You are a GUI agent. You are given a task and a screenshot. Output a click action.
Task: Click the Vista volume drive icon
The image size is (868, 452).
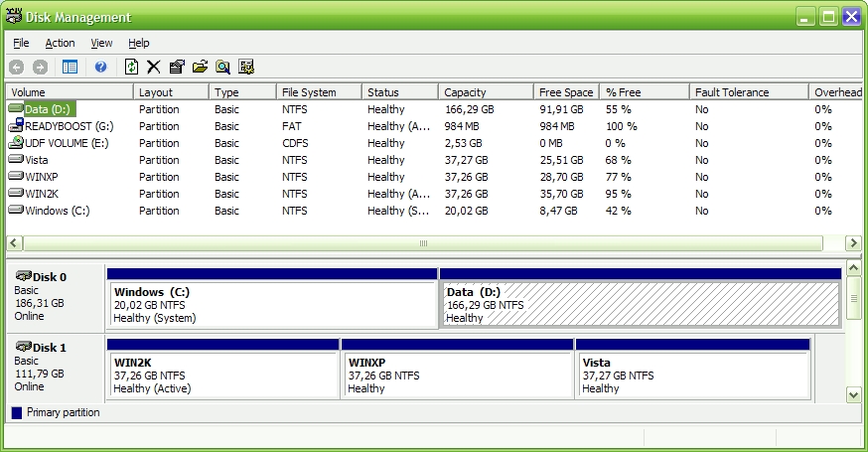tap(16, 160)
